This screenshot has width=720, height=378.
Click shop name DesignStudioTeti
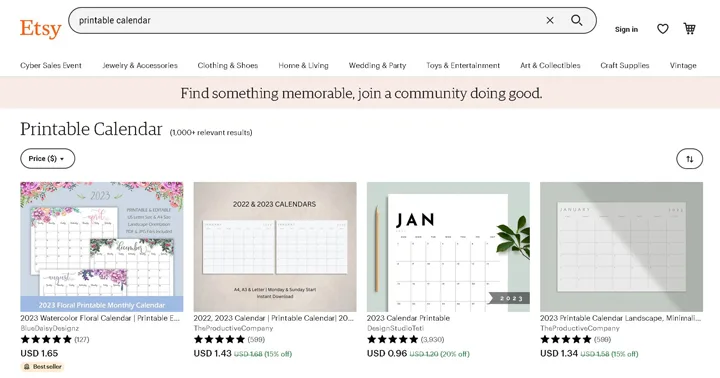pyautogui.click(x=395, y=328)
